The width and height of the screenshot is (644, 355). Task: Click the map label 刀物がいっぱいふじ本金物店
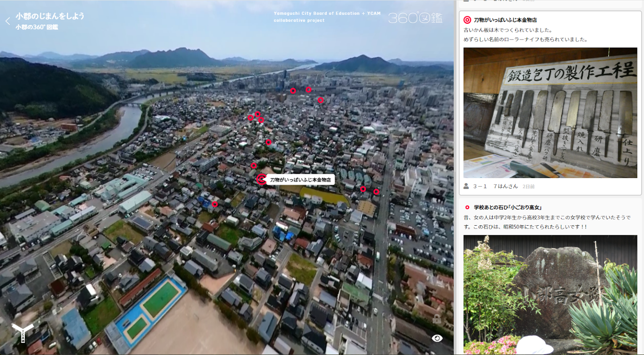pyautogui.click(x=300, y=180)
